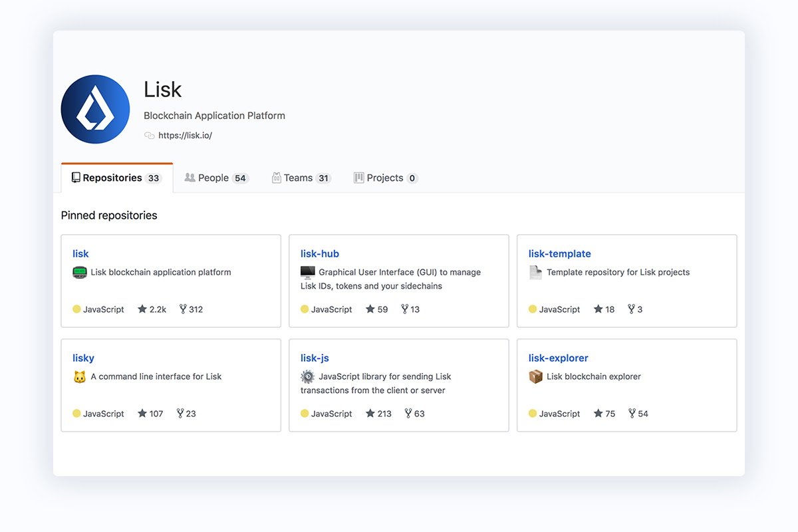
Task: Click the 18 stars count on lisk-template
Action: [x=610, y=309]
